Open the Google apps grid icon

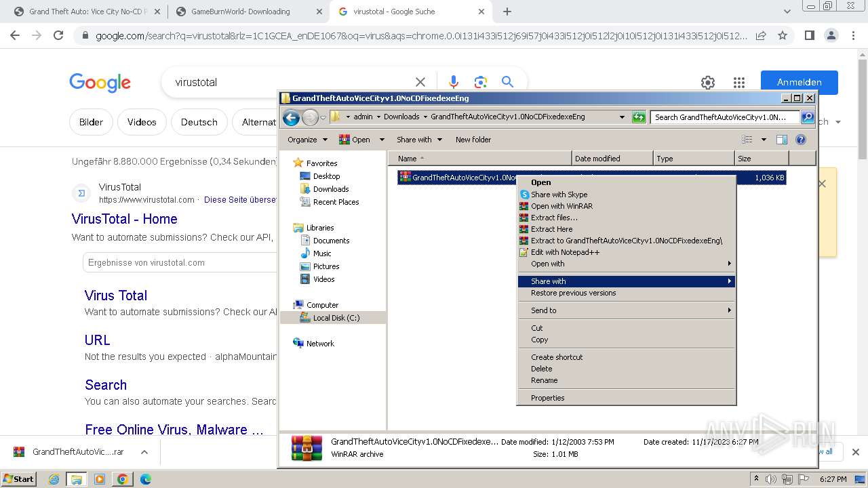coord(739,83)
